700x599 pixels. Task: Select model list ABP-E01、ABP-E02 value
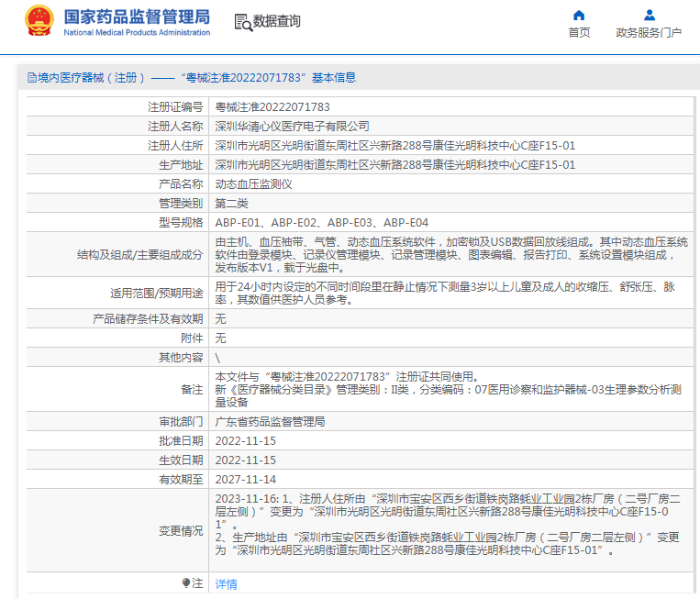[321, 222]
